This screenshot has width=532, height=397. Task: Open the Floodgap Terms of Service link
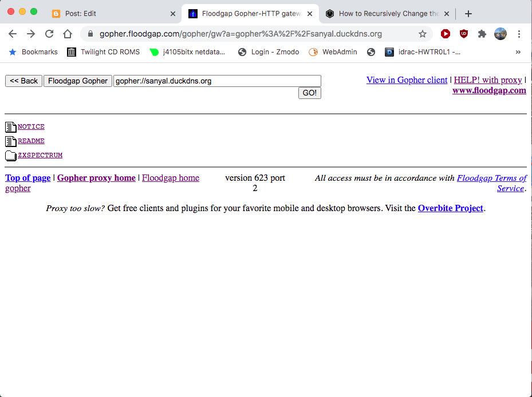[x=491, y=178]
